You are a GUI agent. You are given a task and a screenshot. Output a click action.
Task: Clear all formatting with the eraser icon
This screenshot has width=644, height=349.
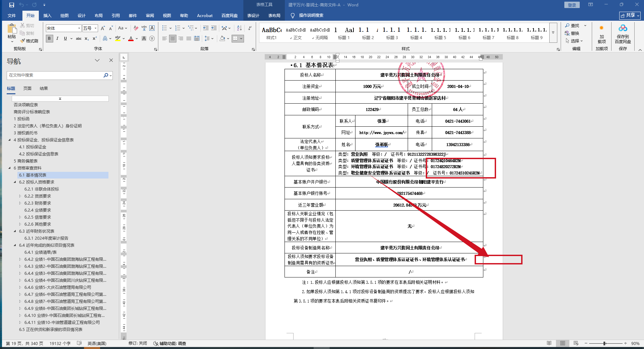click(x=136, y=28)
